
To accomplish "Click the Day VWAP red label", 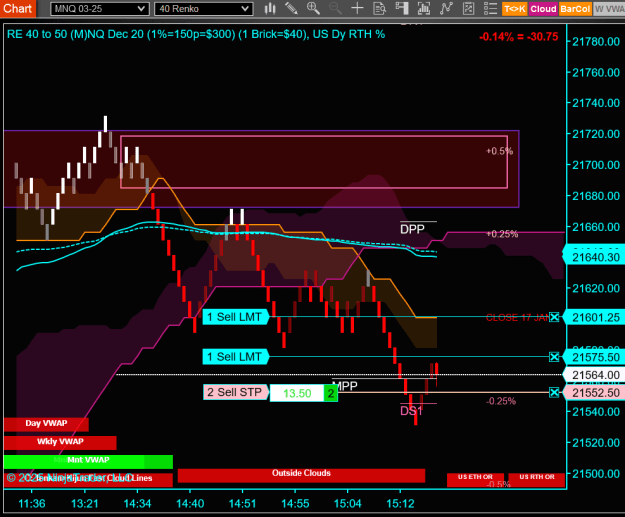I will click(46, 424).
